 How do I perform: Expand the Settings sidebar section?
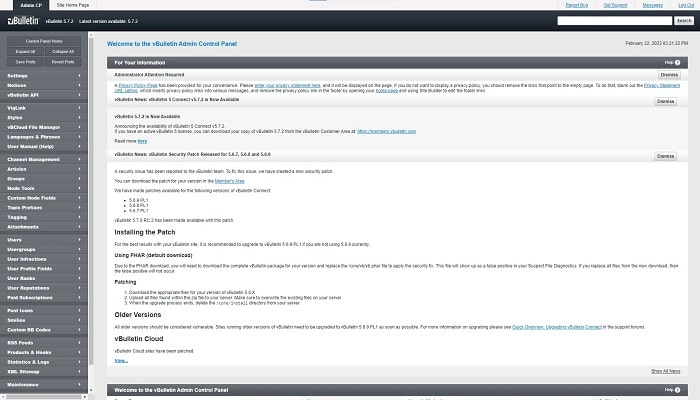[x=44, y=76]
